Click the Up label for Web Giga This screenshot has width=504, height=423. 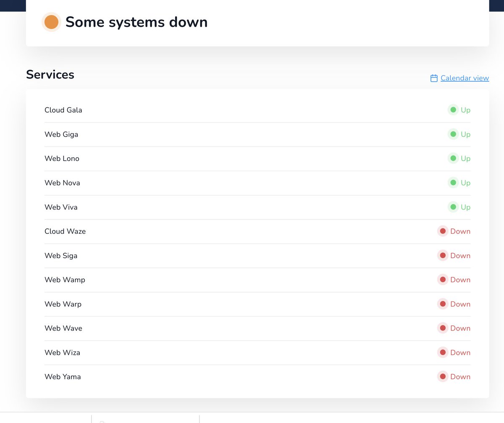465,135
